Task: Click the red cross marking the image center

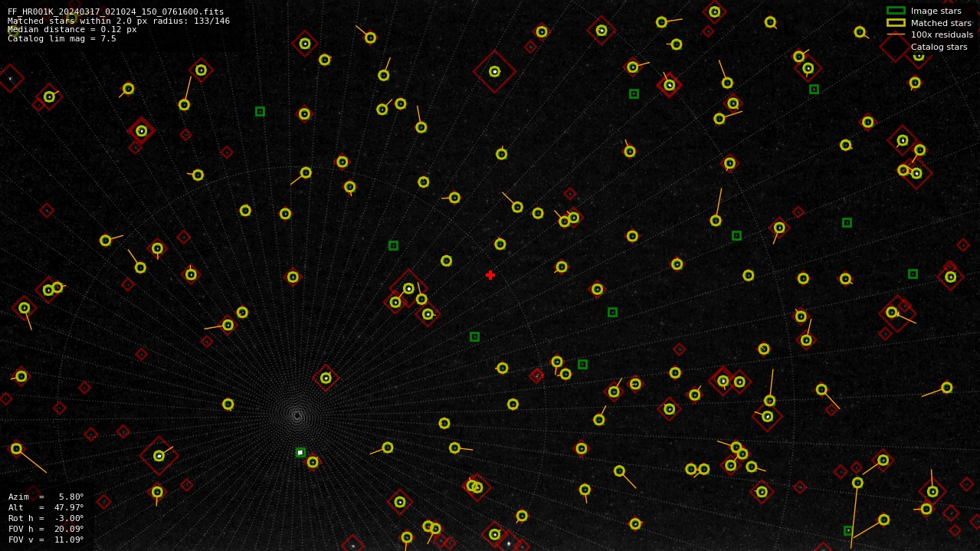Action: pyautogui.click(x=490, y=275)
